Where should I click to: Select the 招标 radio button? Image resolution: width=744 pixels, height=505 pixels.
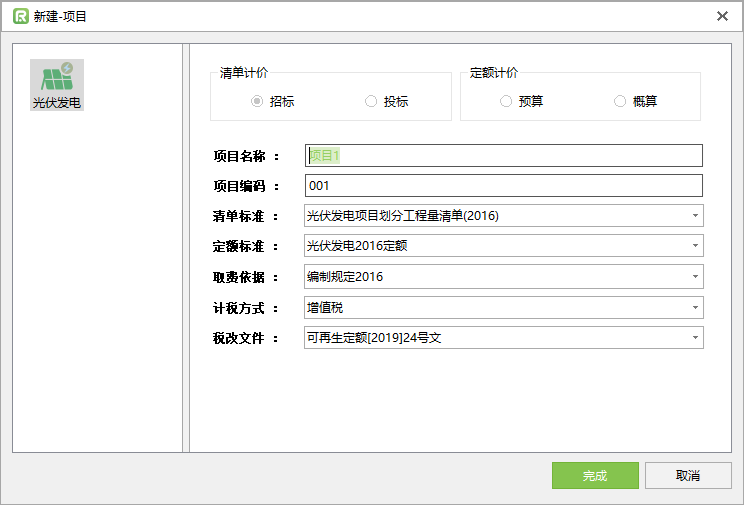click(258, 101)
